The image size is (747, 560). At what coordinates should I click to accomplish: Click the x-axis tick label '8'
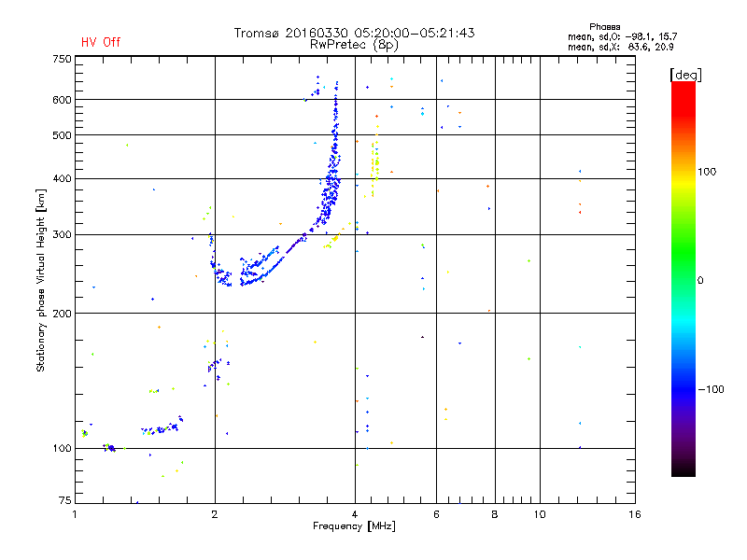coord(495,515)
